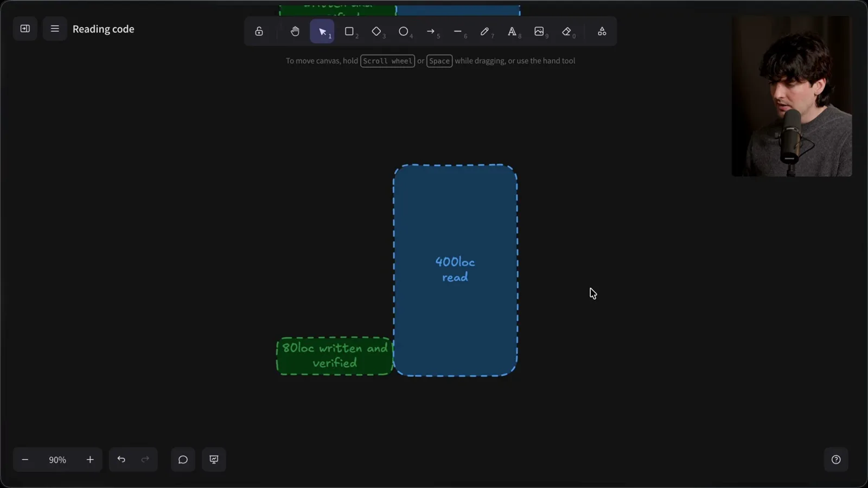This screenshot has width=868, height=488.
Task: Undo the last action
Action: click(122, 460)
